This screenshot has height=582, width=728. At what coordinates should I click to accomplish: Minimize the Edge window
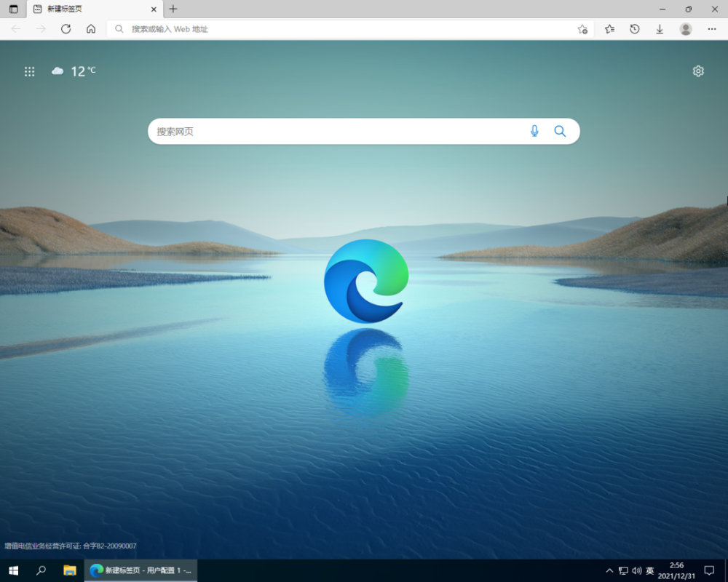(662, 9)
